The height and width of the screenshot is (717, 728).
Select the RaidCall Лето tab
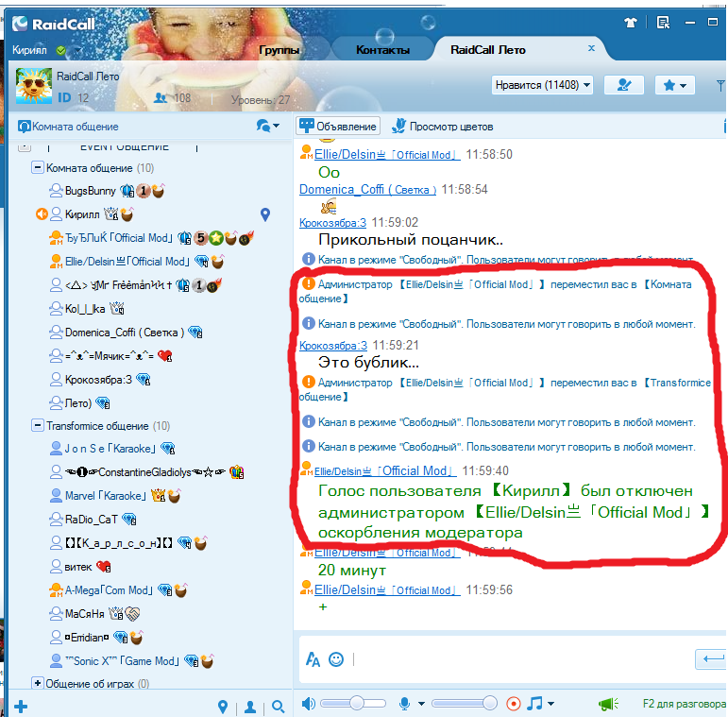tap(488, 50)
